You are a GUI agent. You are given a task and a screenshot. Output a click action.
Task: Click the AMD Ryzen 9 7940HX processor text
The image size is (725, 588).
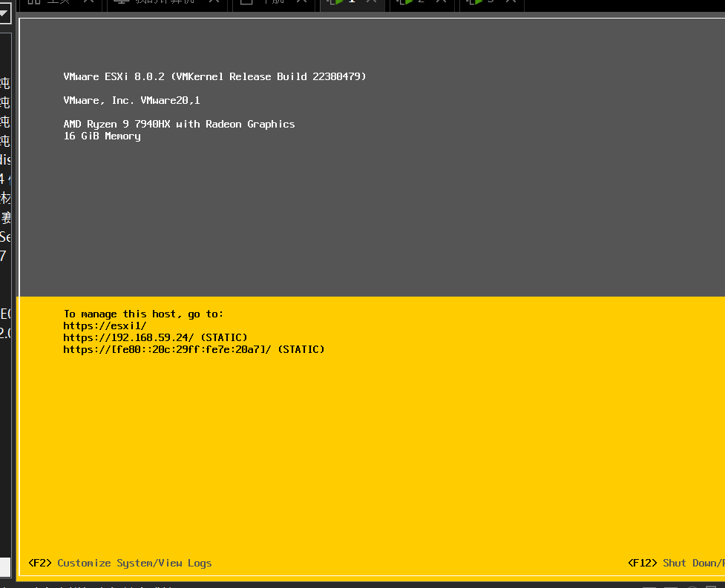(179, 124)
